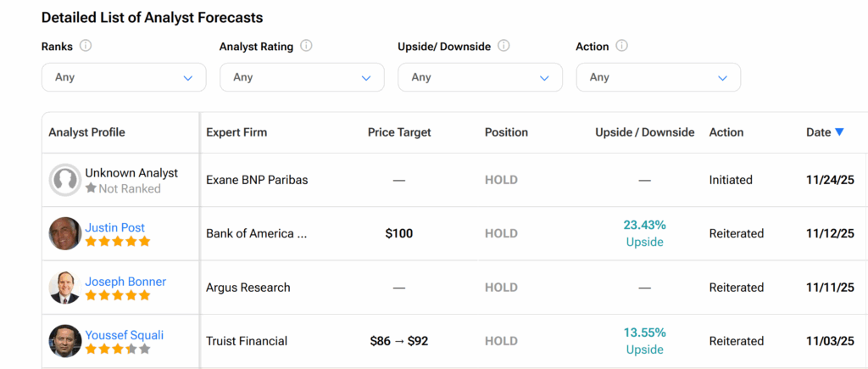Expand the Action filter dropdown
The width and height of the screenshot is (868, 369).
pyautogui.click(x=658, y=77)
